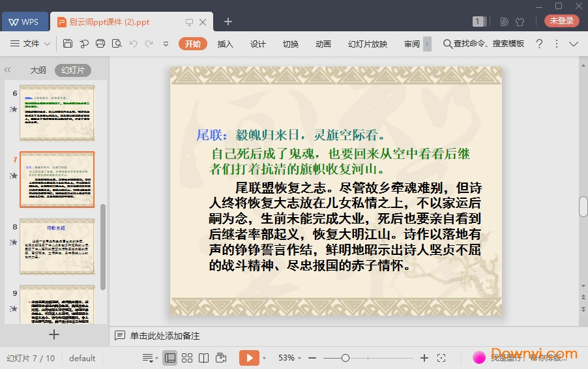Open the 幻灯片放映 ribbon tab
This screenshot has height=369, width=588.
[368, 44]
